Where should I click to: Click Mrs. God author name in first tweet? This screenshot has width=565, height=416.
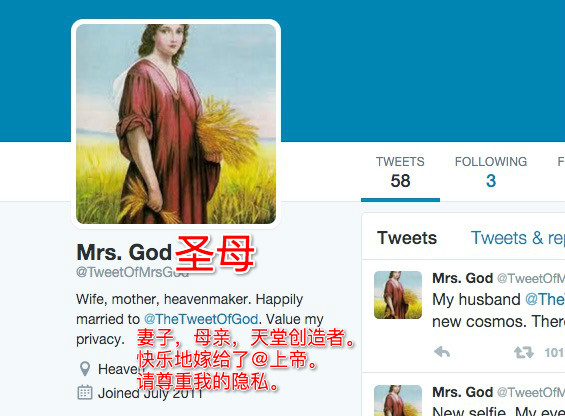462,278
